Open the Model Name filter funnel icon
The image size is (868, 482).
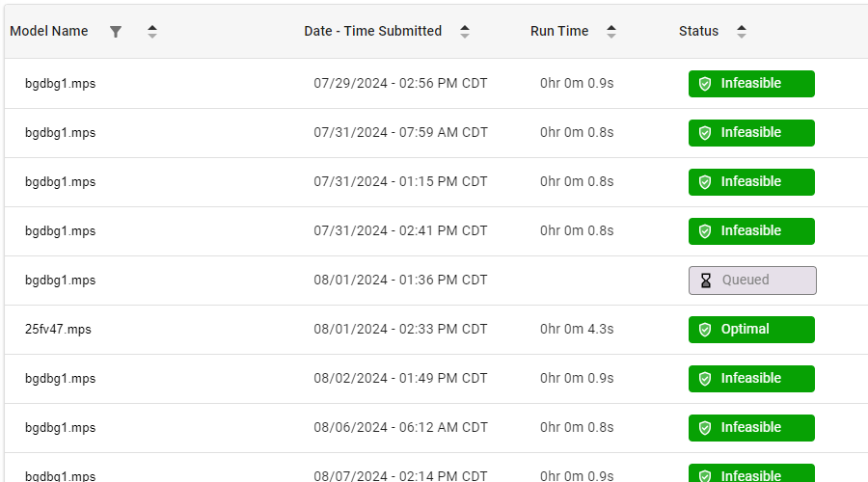(115, 32)
